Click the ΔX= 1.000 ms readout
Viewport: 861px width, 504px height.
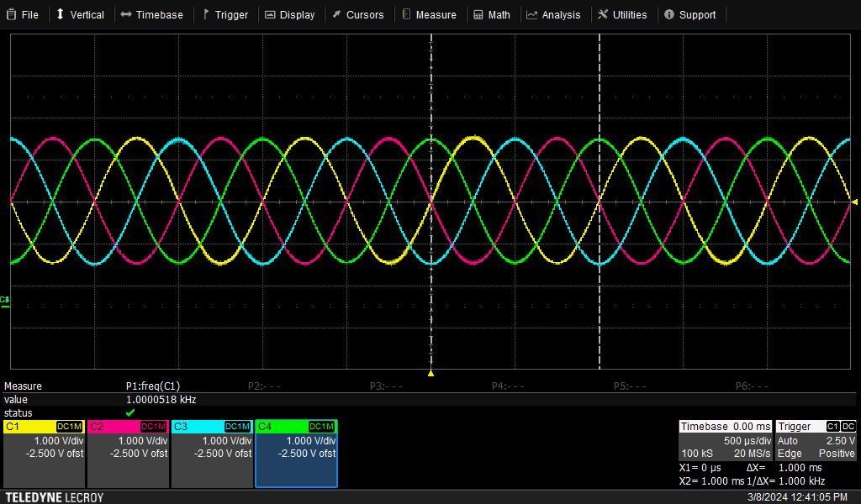point(784,468)
